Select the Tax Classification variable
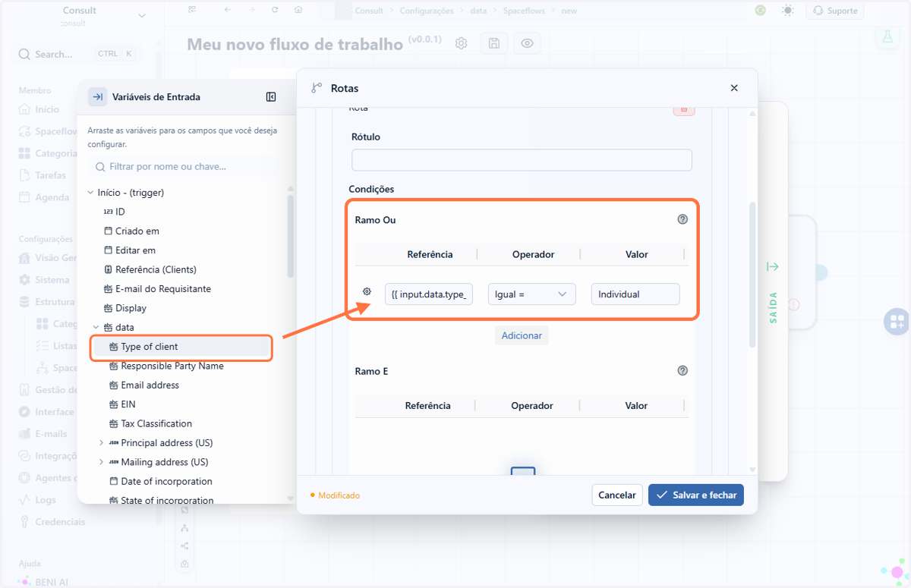 (x=156, y=423)
